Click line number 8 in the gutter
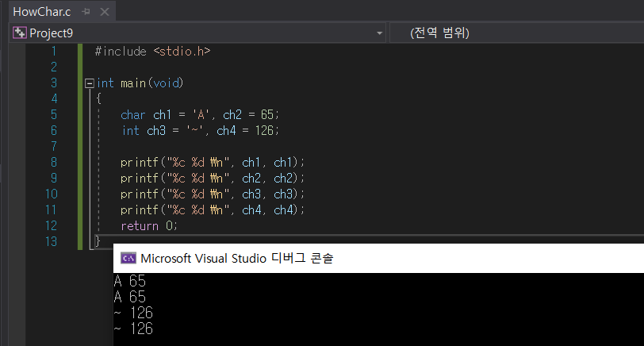This screenshot has width=644, height=346. click(x=53, y=163)
